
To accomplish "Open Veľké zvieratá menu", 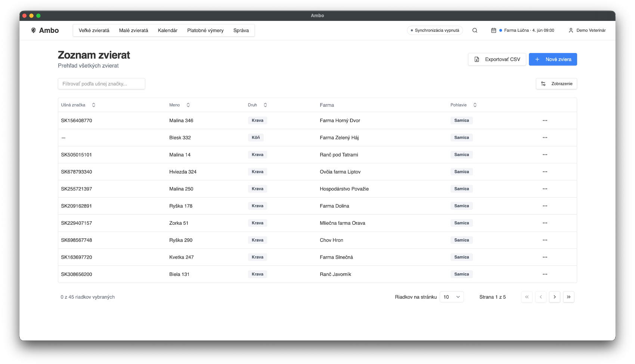I will pos(94,30).
